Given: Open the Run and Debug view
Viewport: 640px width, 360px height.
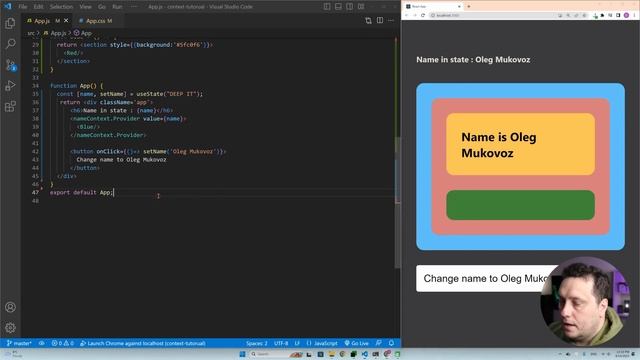Looking at the screenshot, I should tap(10, 86).
